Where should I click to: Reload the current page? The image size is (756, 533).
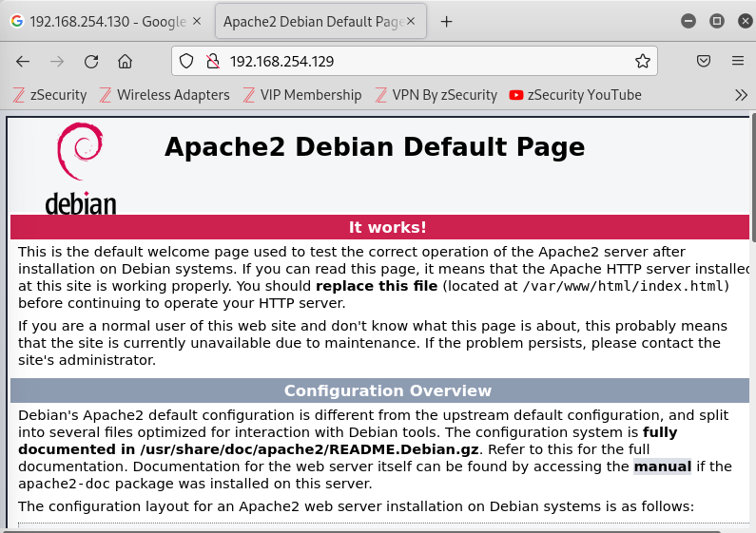point(91,61)
